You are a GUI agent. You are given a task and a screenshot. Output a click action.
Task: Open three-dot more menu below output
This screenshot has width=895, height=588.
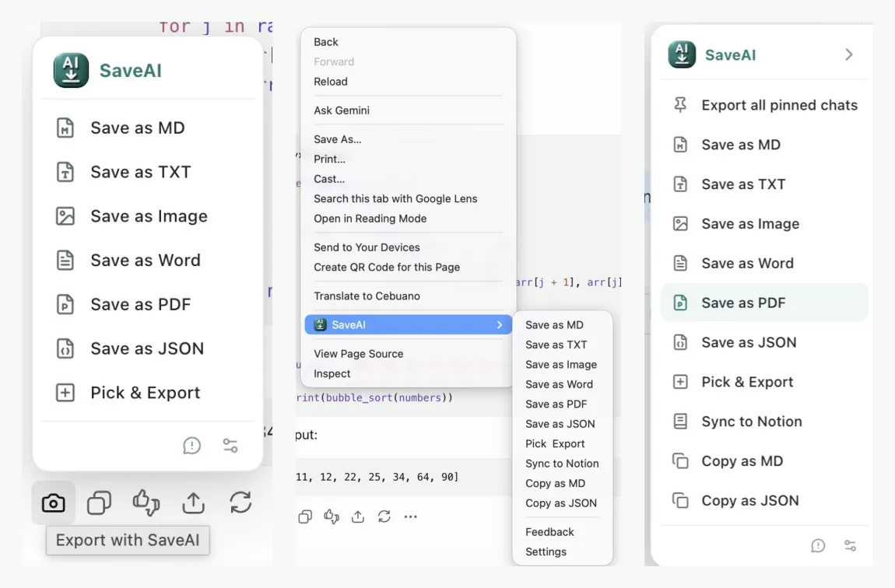410,516
